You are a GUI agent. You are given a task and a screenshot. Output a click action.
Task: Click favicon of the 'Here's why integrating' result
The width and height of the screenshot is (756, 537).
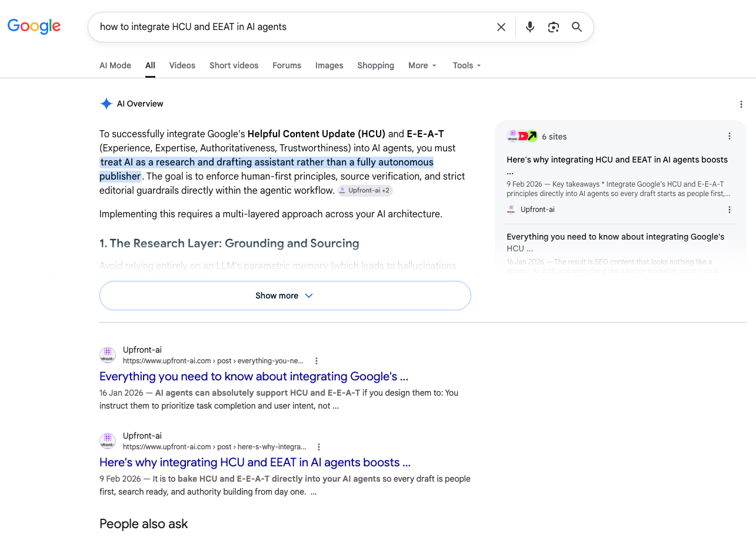click(108, 441)
